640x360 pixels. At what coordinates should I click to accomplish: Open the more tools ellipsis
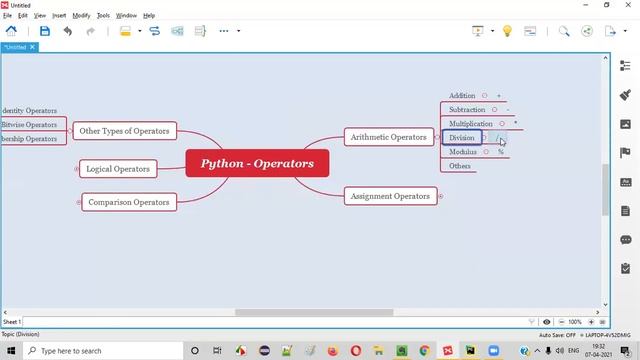tap(224, 31)
